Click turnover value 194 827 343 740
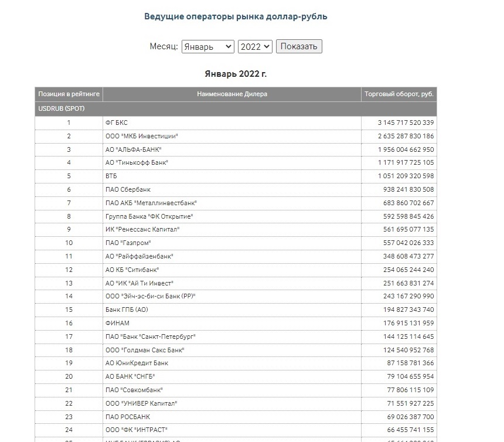The height and width of the screenshot is (442, 504). 408,310
